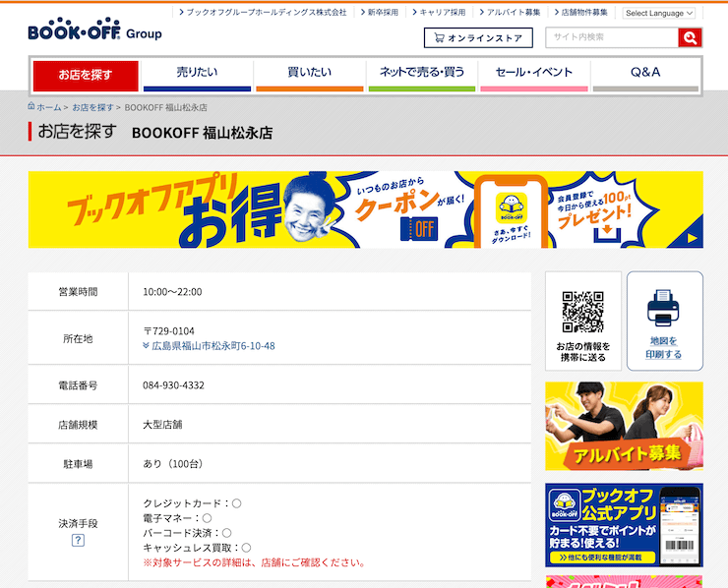The width and height of the screenshot is (728, 588).
Task: Click the double chevron before the address
Action: tap(146, 346)
